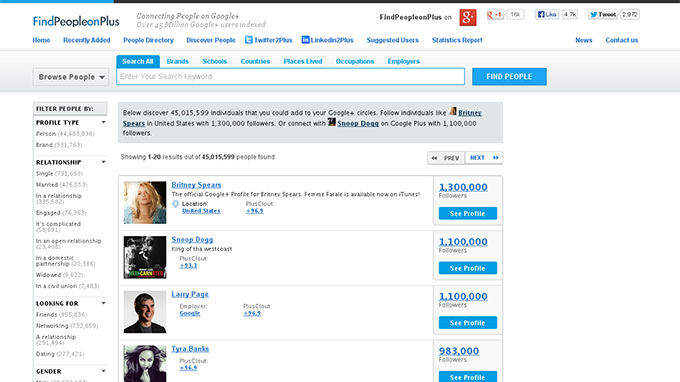Collapse the Profile Type filter section
The image size is (680, 382).
(x=104, y=123)
